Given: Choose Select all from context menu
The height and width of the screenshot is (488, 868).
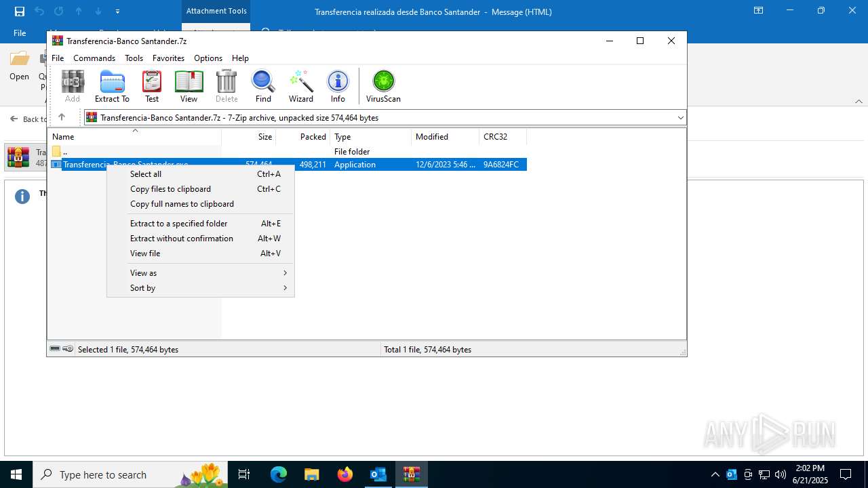Looking at the screenshot, I should 201,174.
